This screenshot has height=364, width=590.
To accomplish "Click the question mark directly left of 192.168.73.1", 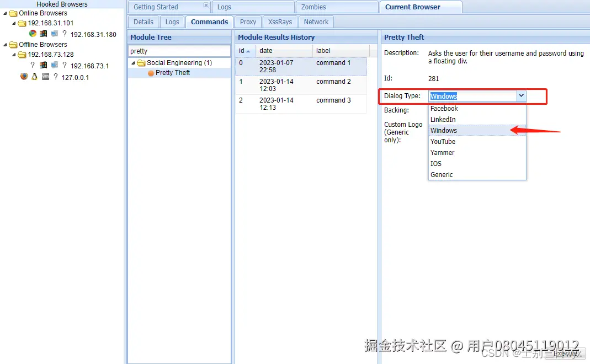I will [65, 65].
